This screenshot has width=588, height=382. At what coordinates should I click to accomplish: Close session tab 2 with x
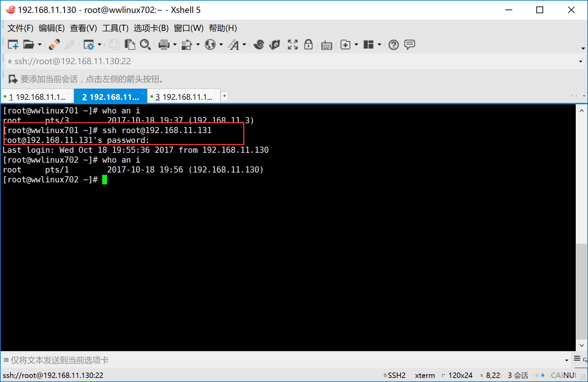point(143,93)
